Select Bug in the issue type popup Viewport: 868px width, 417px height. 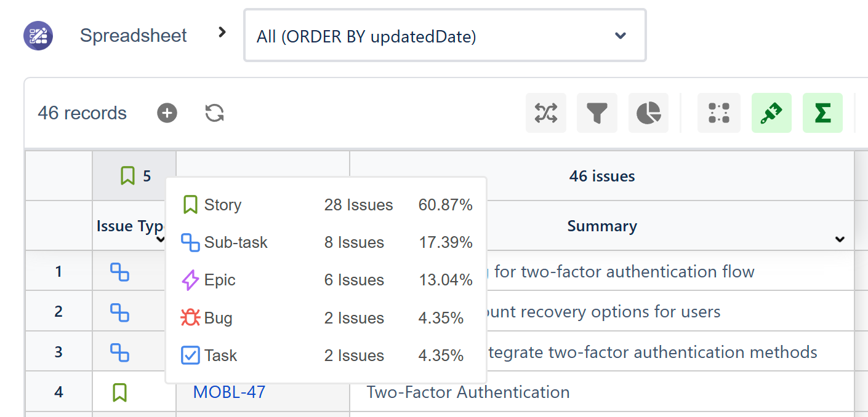coord(326,318)
